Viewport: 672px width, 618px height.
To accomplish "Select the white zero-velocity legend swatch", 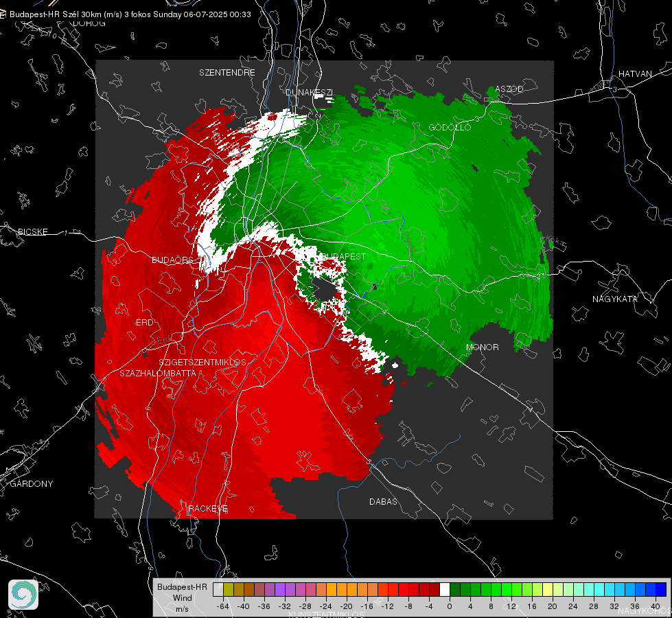I will click(445, 589).
